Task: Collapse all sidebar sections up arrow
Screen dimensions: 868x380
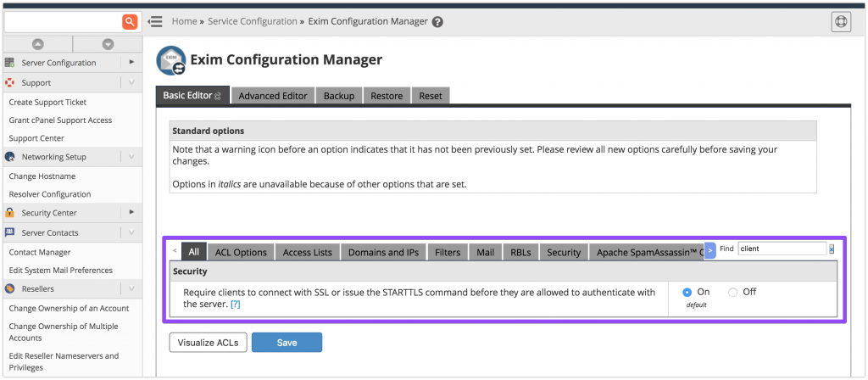Action: (38, 44)
